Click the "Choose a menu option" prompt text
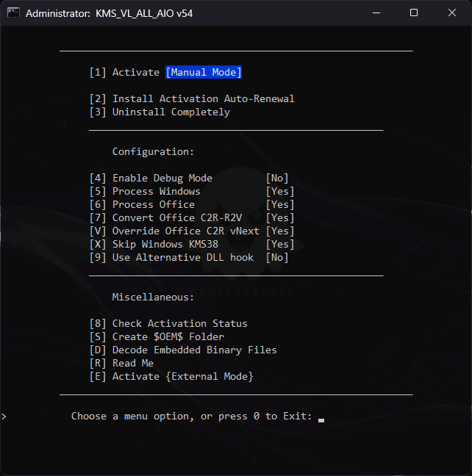This screenshot has height=476, width=472. [192, 416]
